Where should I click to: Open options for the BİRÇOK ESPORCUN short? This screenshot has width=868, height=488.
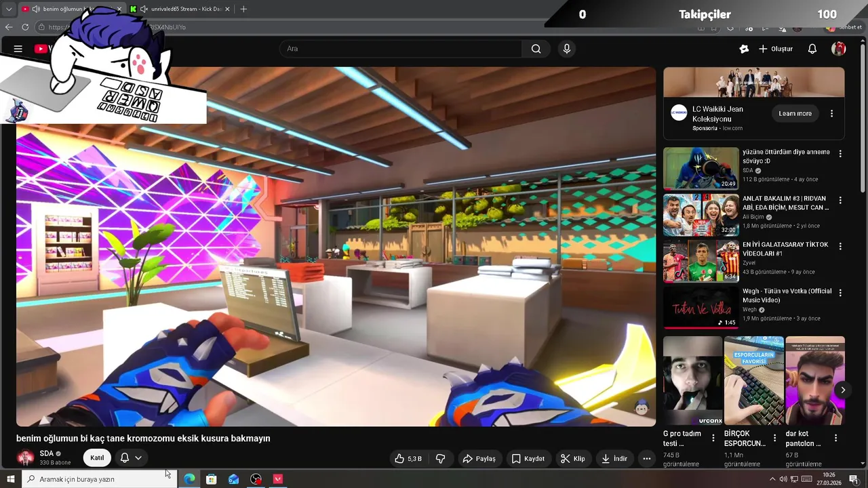pos(774,439)
